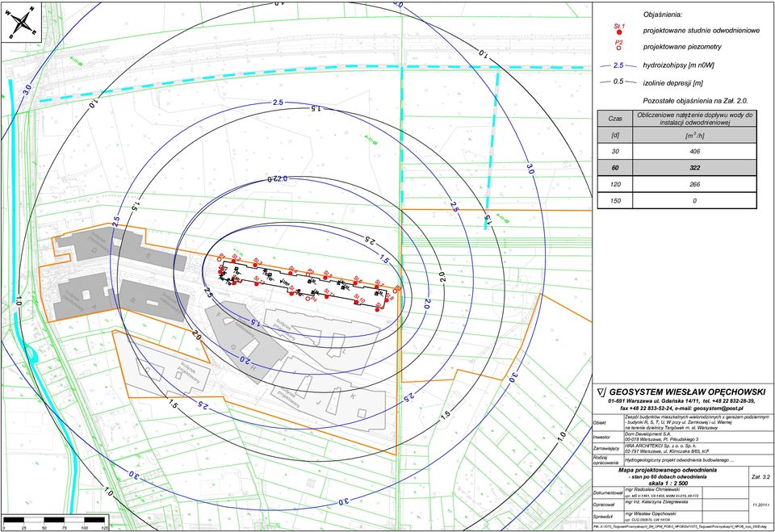Click 'projektowane piezometry' legend text
This screenshot has height=532, width=775.
pyautogui.click(x=682, y=47)
